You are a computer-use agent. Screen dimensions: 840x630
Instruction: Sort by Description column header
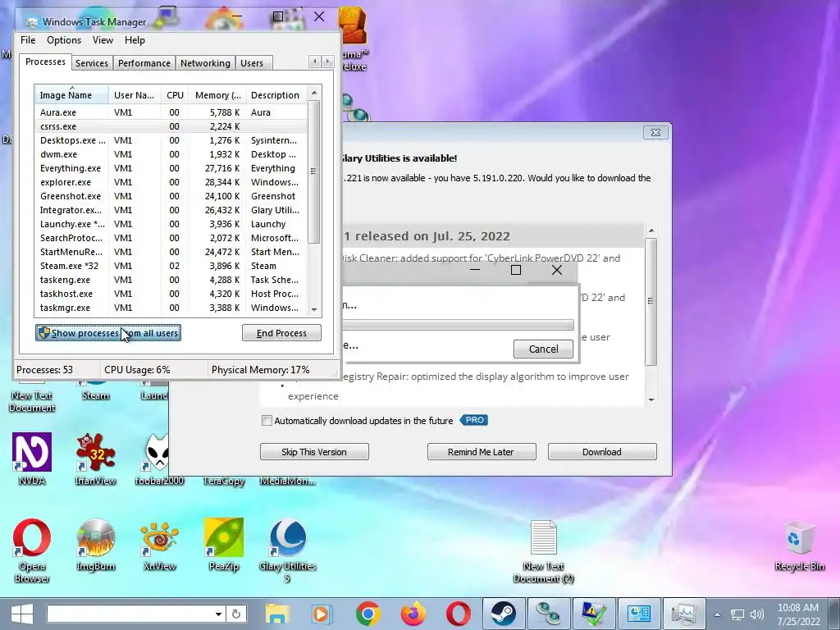pyautogui.click(x=276, y=95)
